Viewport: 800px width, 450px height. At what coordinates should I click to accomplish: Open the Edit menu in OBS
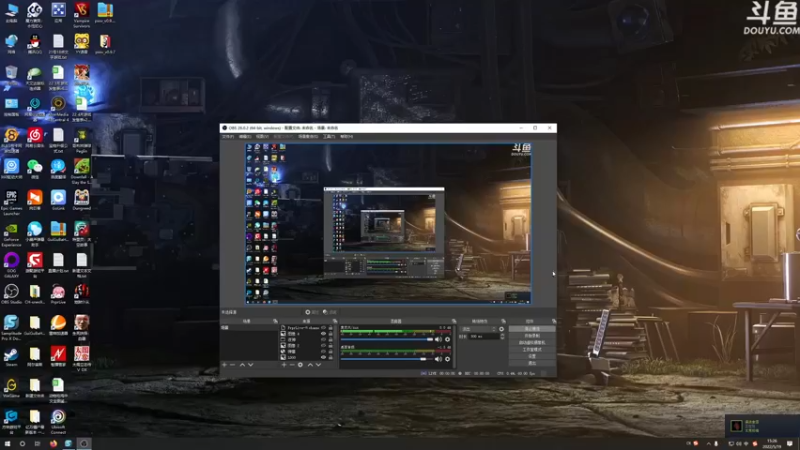click(245, 136)
